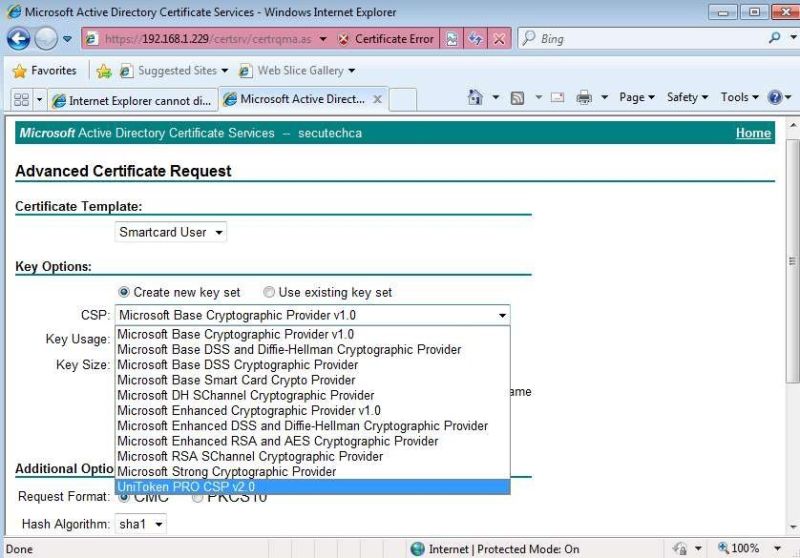The width and height of the screenshot is (800, 558).
Task: Switch to Internet Explorer cannot display tab
Action: 133,100
